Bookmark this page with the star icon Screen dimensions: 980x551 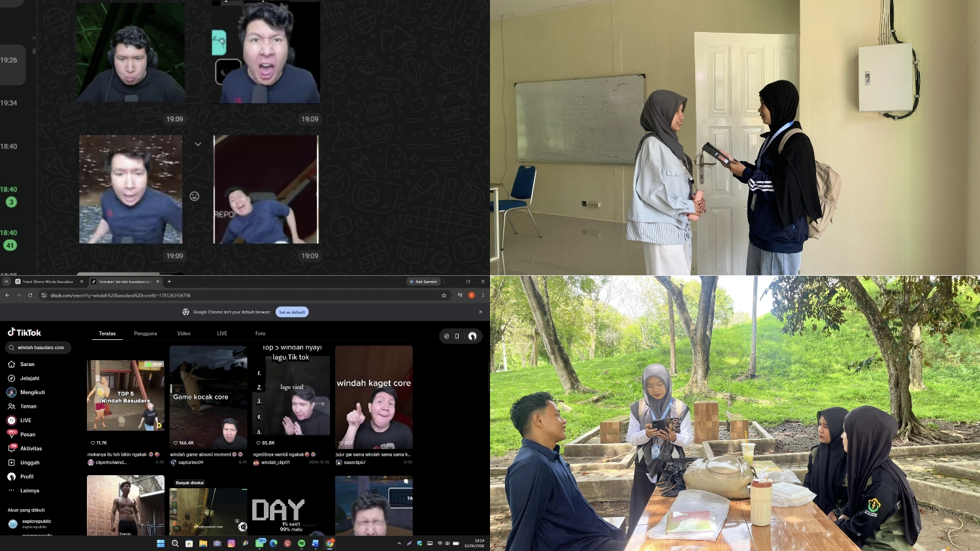(444, 295)
